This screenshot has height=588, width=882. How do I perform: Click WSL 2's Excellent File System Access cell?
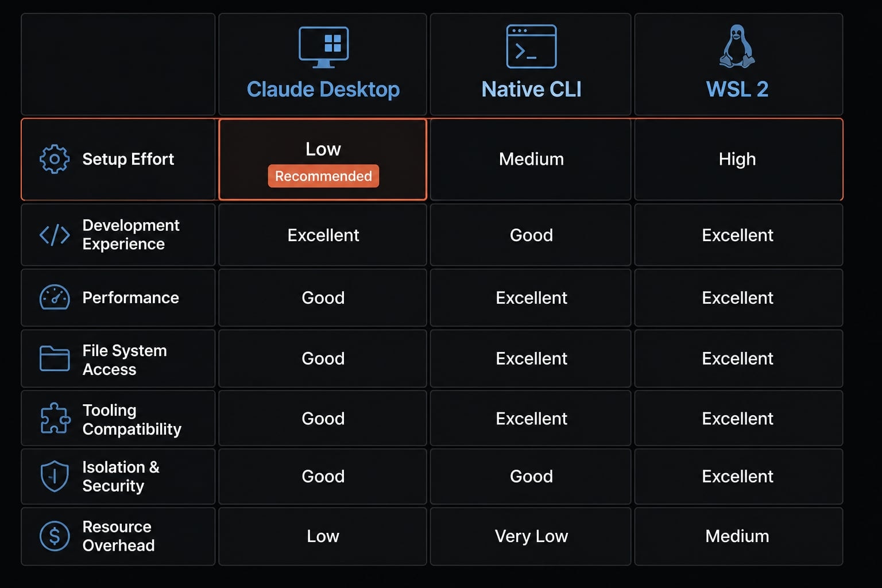coord(737,358)
